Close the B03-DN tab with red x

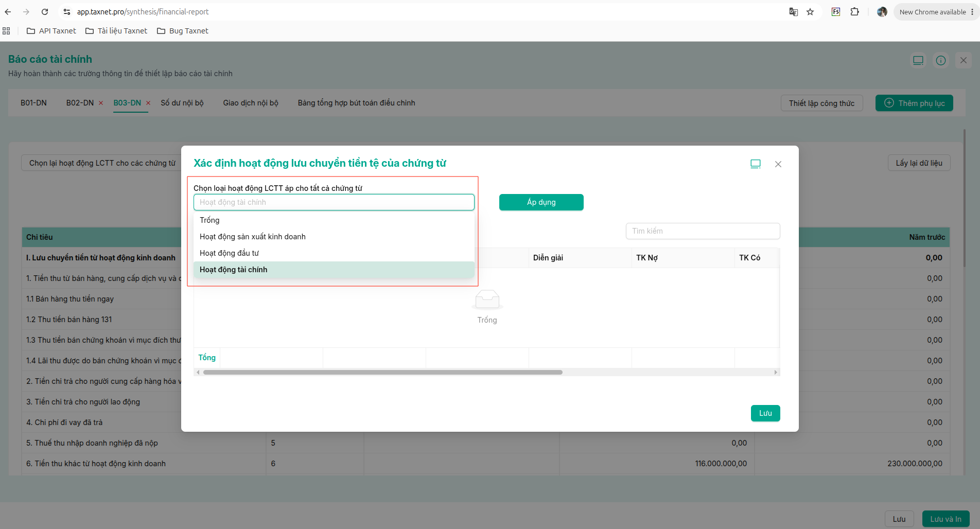pyautogui.click(x=148, y=103)
